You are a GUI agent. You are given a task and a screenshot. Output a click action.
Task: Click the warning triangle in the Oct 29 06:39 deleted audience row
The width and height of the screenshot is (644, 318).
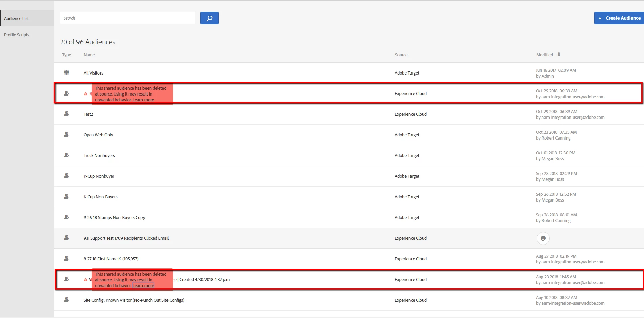click(86, 94)
